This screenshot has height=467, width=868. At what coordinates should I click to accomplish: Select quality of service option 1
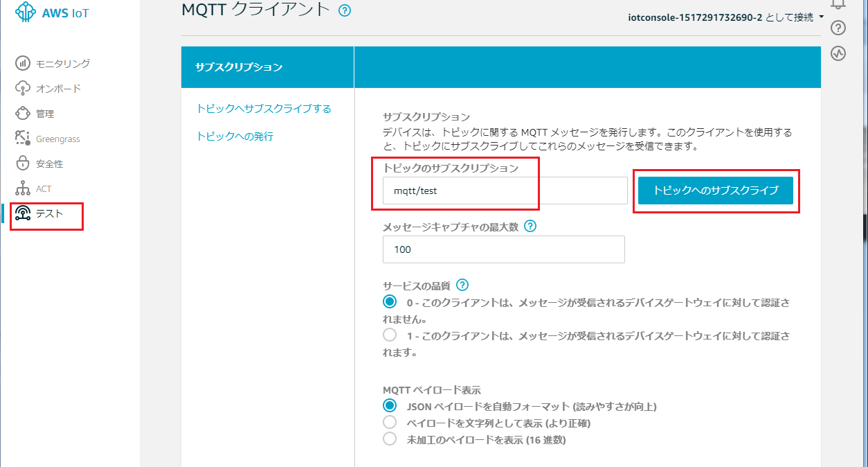[x=390, y=335]
